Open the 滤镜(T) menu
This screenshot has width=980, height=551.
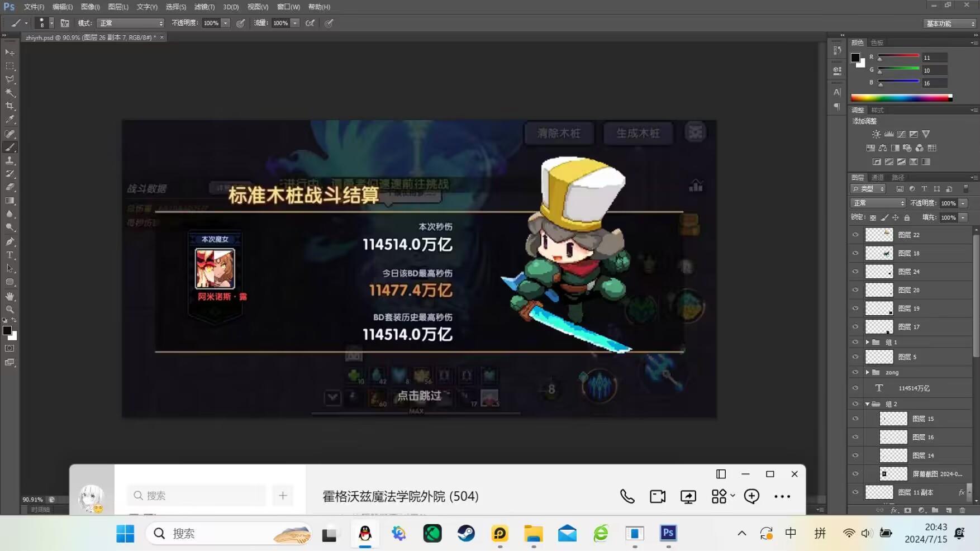click(204, 7)
